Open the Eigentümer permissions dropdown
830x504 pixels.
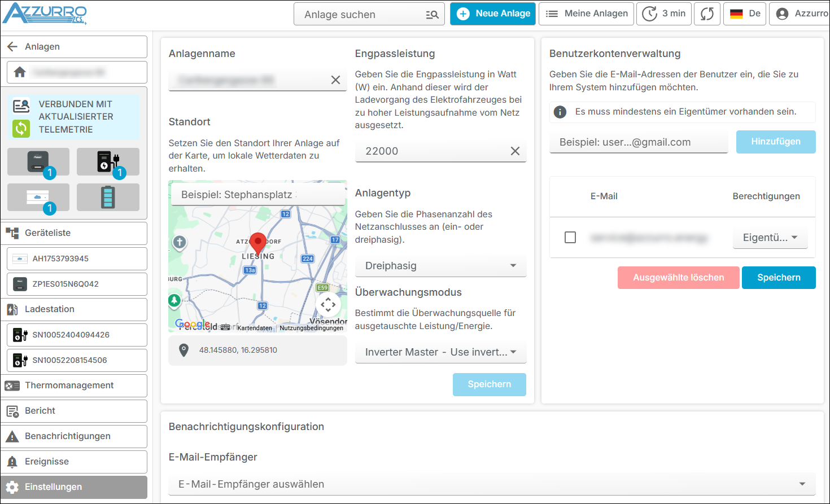[x=770, y=238]
